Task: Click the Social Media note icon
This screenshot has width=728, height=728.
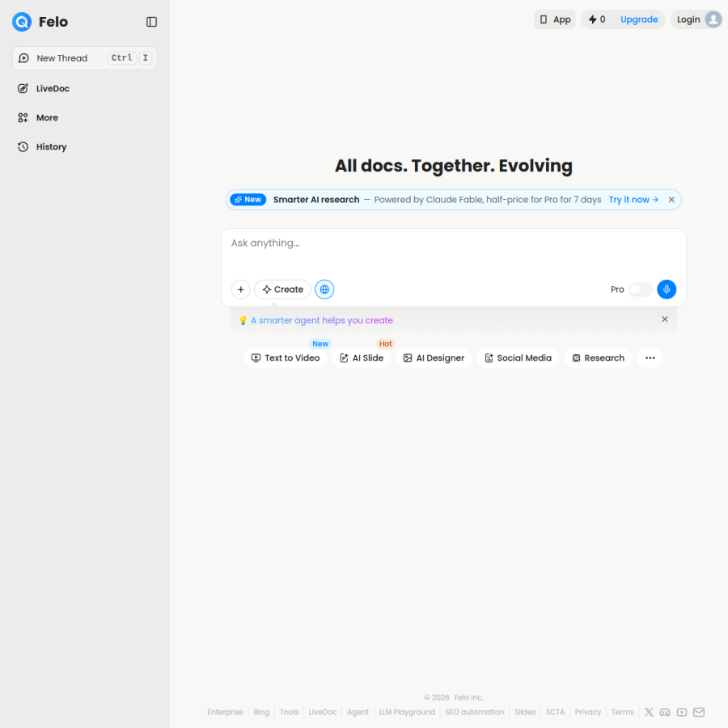Action: (x=489, y=358)
